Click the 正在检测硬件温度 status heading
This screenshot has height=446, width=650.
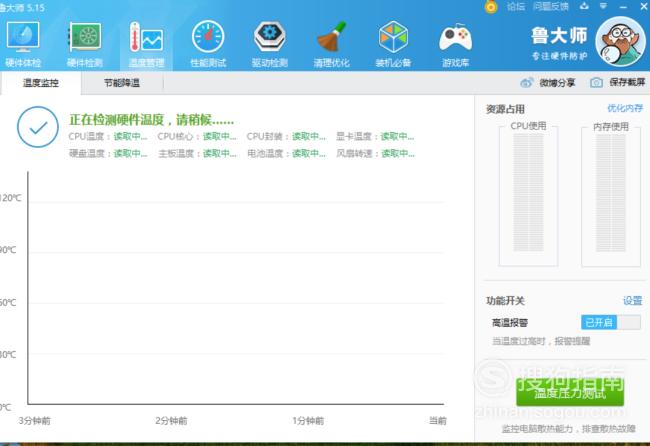(152, 120)
